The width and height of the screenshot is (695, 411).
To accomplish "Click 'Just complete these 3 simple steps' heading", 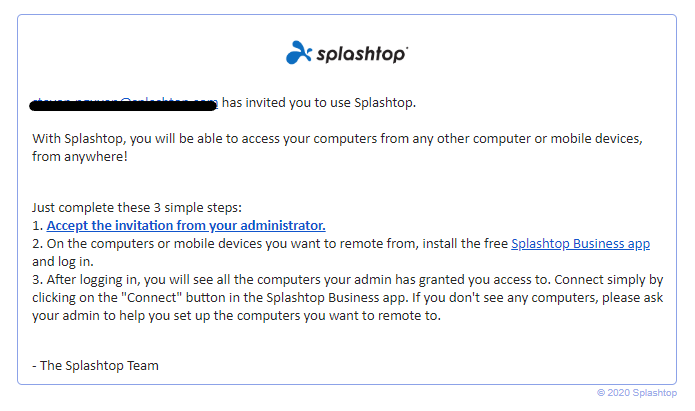I will point(137,207).
